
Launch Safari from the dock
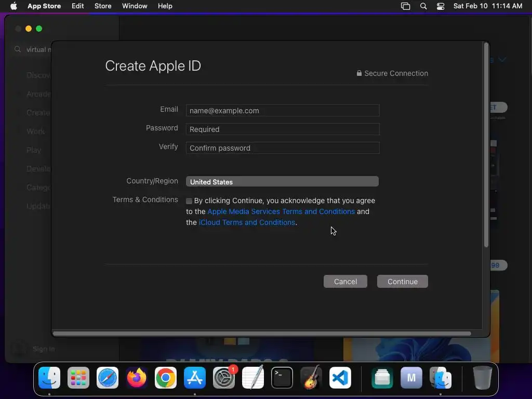pyautogui.click(x=108, y=378)
